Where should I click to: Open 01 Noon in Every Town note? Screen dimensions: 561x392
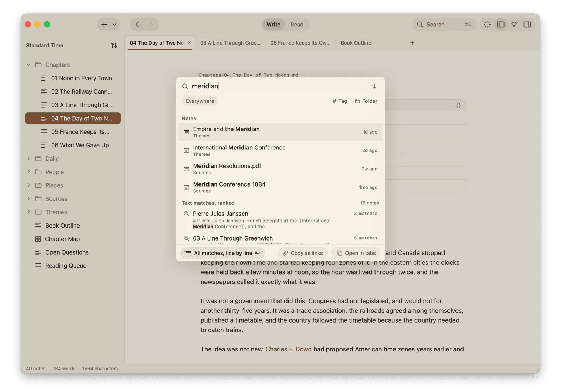[73, 78]
